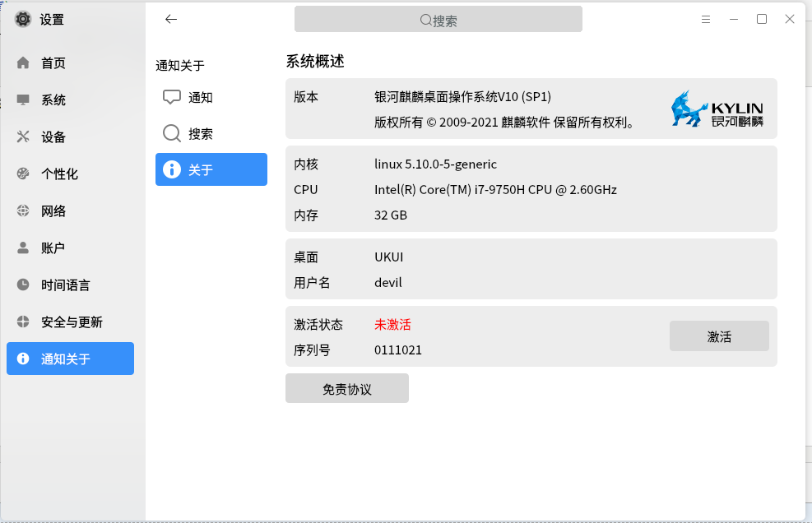The width and height of the screenshot is (812, 523).
Task: Select 账户 in the sidebar
Action: coord(71,248)
